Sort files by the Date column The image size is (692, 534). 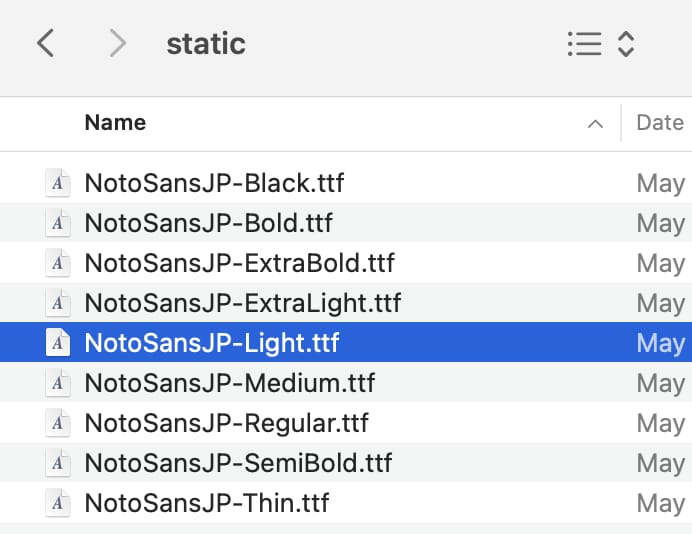659,123
